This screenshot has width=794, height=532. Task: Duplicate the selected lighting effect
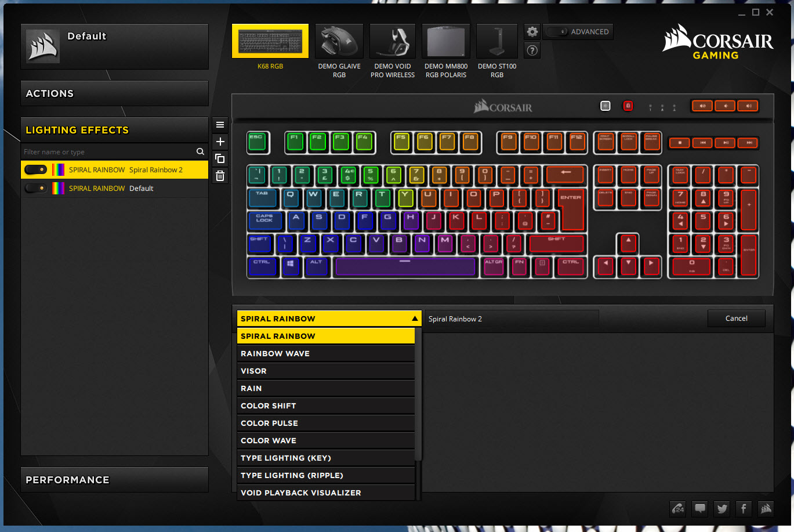[x=220, y=158]
